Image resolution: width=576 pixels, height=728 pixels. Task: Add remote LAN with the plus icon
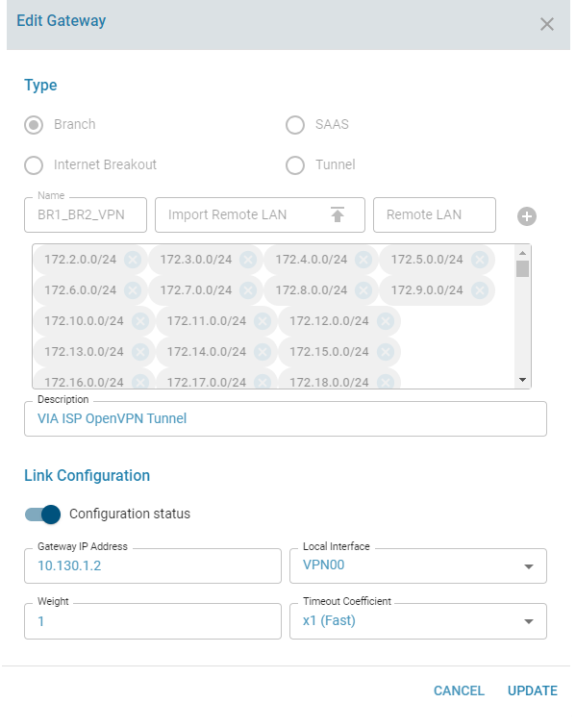point(526,216)
